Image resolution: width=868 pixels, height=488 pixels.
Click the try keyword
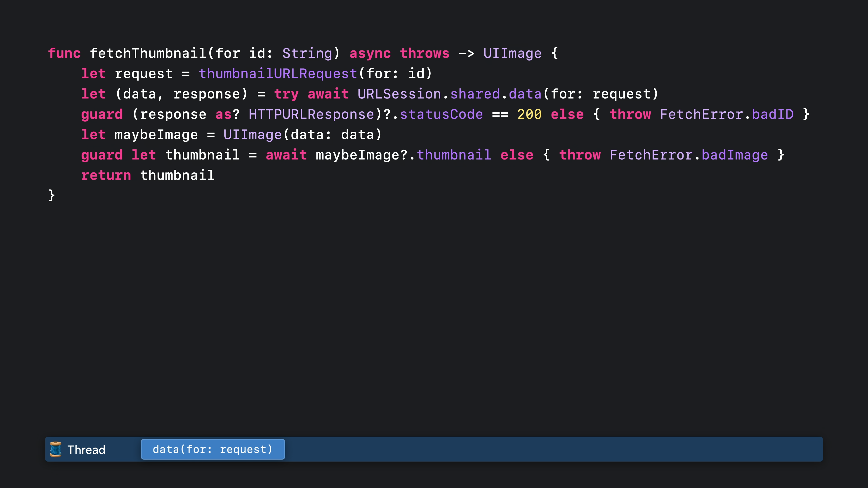286,94
